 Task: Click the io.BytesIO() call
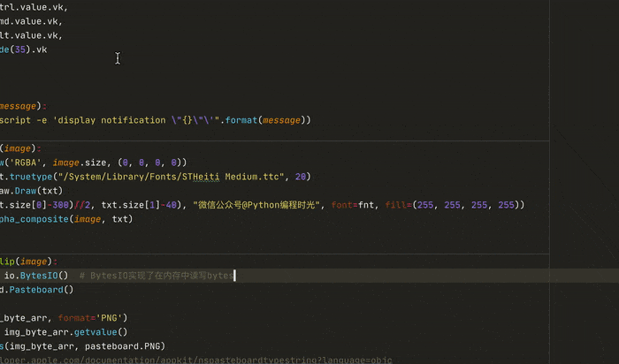click(36, 276)
